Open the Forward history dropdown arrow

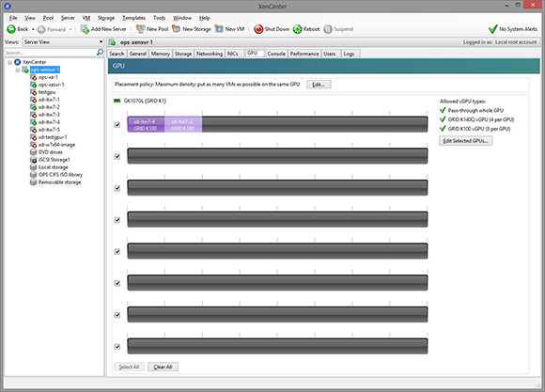[x=70, y=29]
